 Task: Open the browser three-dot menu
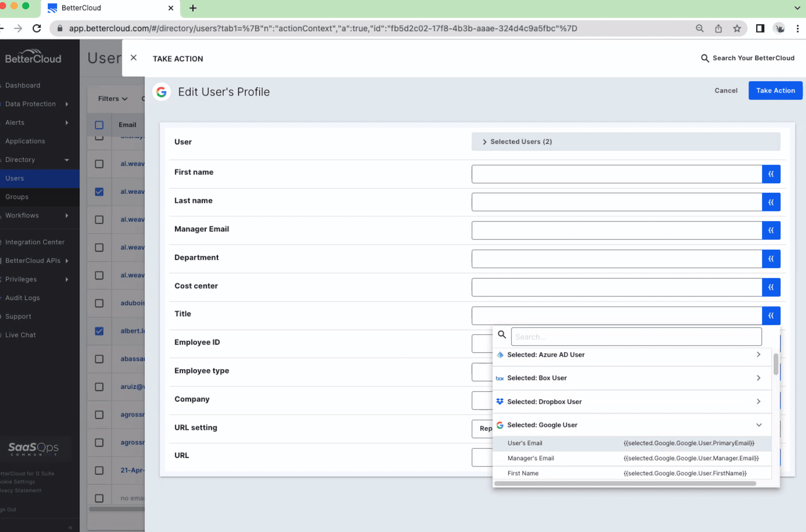[798, 28]
